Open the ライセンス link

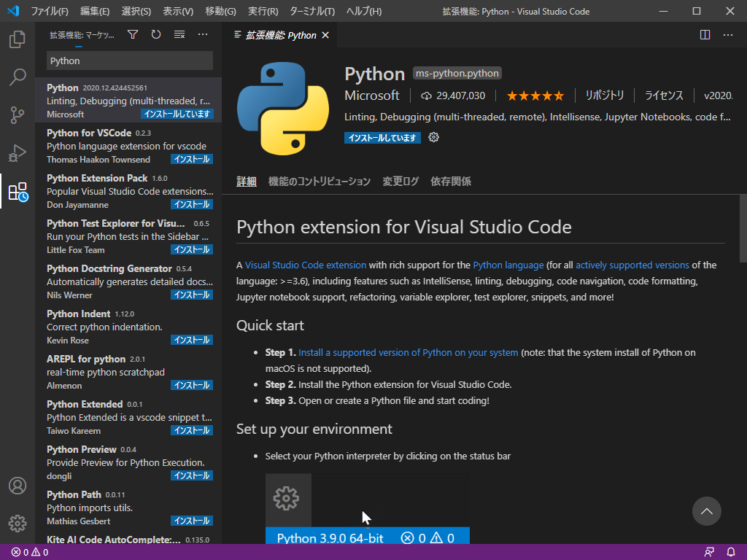pyautogui.click(x=664, y=96)
